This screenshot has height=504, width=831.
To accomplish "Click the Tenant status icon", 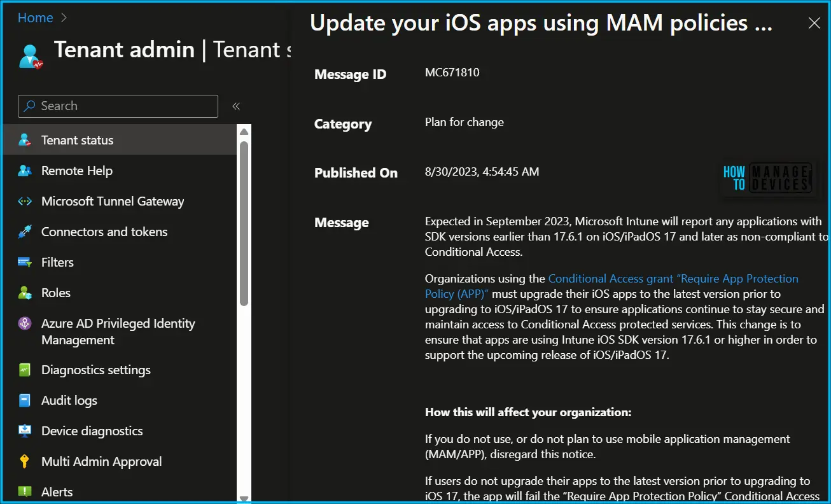I will pyautogui.click(x=25, y=141).
